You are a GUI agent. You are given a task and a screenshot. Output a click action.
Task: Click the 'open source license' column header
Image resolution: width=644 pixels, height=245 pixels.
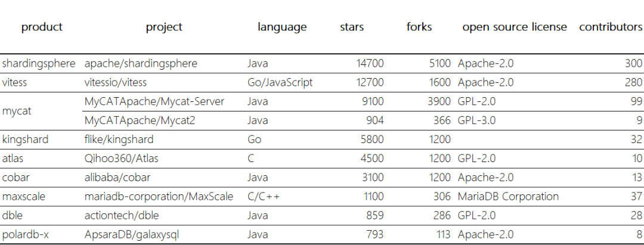(515, 27)
